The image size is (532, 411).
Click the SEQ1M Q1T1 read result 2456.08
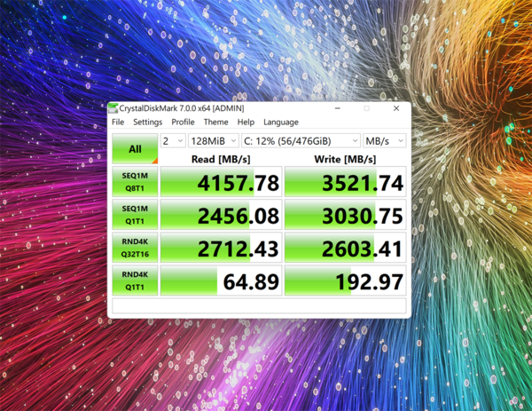click(221, 215)
